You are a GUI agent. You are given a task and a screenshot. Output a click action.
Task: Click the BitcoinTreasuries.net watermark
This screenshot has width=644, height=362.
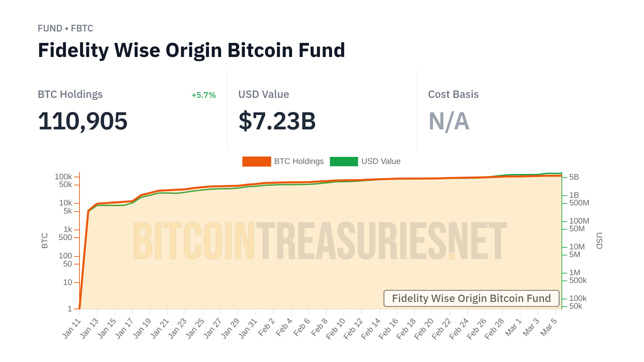coord(320,241)
